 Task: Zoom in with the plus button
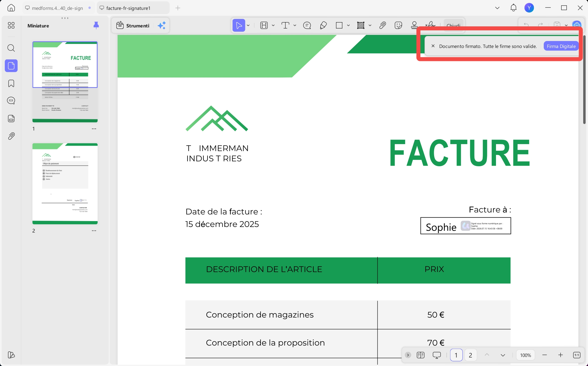pos(561,355)
